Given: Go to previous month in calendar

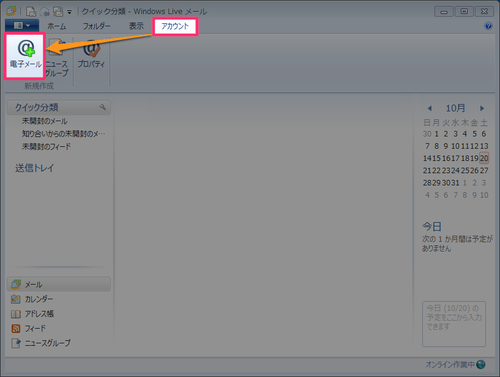Looking at the screenshot, I should click(x=430, y=108).
